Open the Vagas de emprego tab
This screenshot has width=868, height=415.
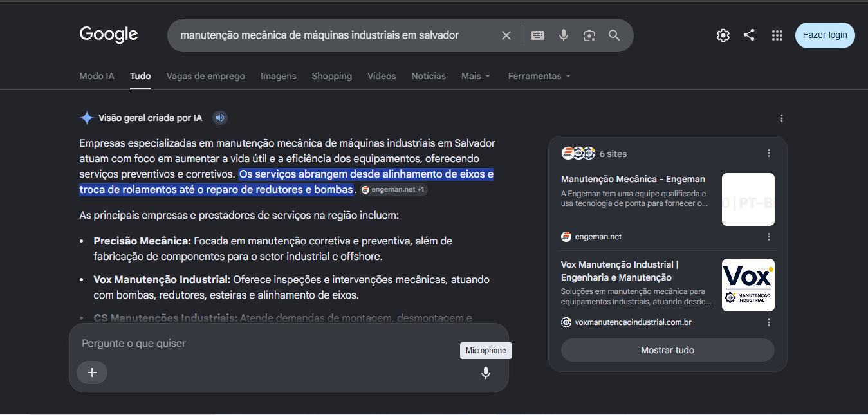206,76
